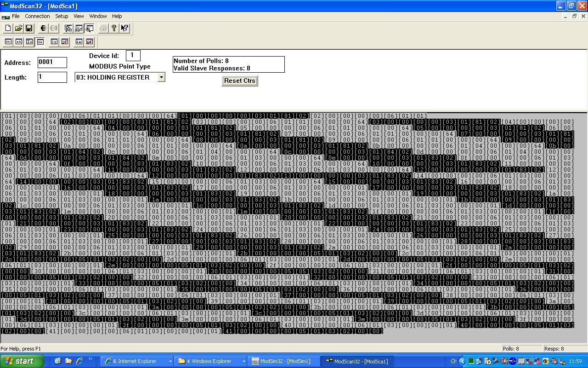The height and width of the screenshot is (368, 588).
Task: Toggle the show traffic magnifier icon
Action: (89, 28)
